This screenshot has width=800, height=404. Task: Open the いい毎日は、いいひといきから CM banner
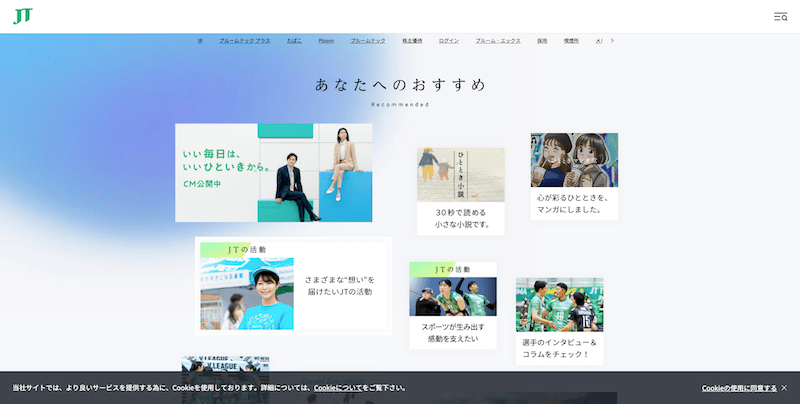(x=273, y=172)
